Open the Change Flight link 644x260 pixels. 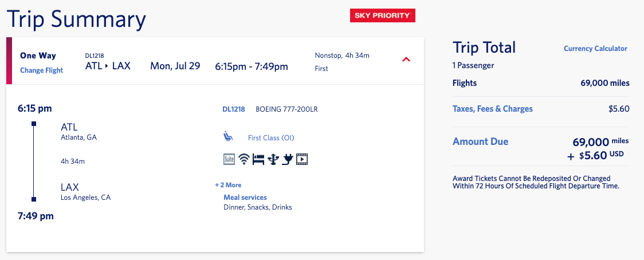click(x=41, y=70)
